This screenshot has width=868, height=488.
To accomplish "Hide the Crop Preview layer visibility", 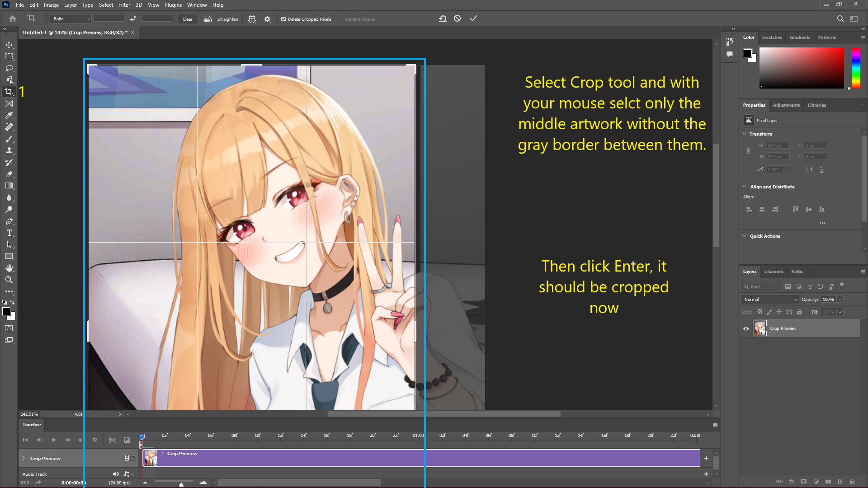I will point(746,328).
